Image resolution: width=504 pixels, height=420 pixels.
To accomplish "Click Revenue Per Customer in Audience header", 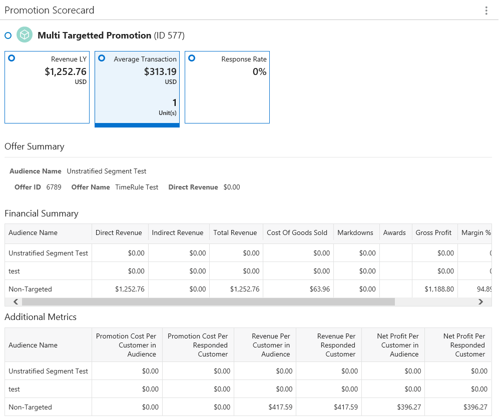I will coord(265,345).
